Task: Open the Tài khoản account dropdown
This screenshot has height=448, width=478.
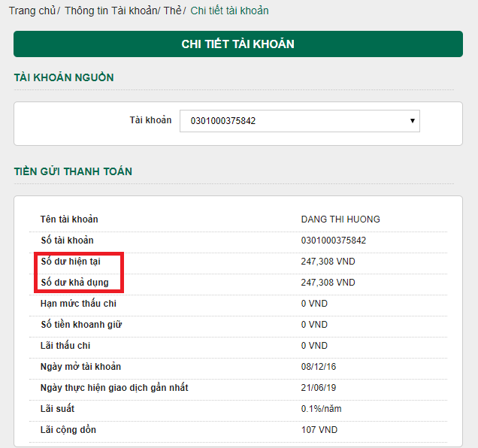Action: (x=299, y=120)
